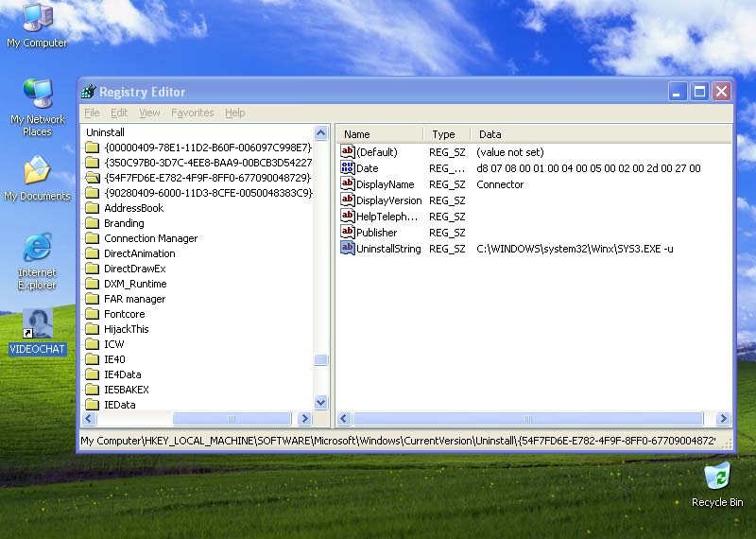Select the VIDEOCHAT desktop shortcut
The image size is (756, 539).
click(37, 332)
